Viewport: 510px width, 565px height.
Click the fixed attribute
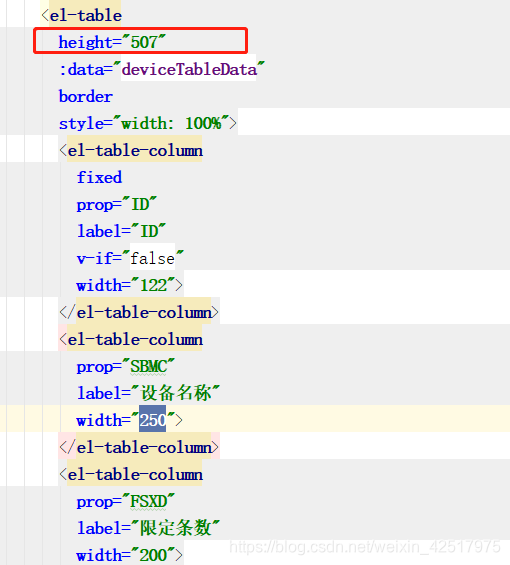(99, 177)
